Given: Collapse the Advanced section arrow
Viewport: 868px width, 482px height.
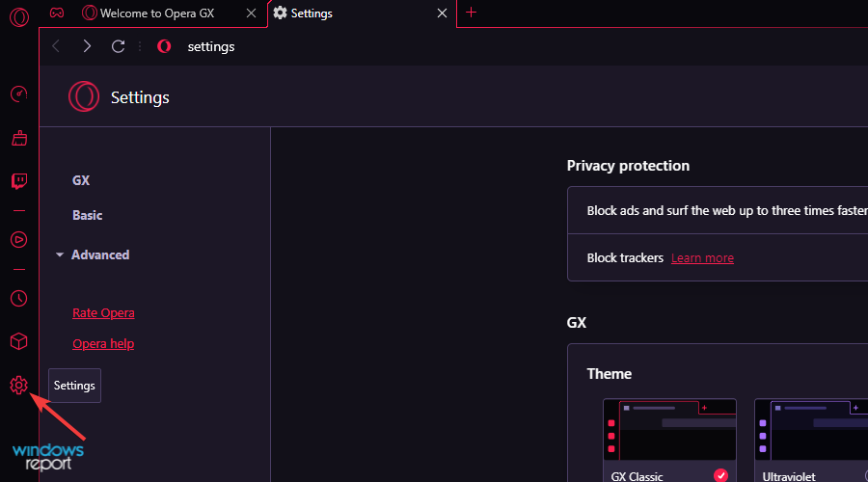Looking at the screenshot, I should tap(60, 255).
